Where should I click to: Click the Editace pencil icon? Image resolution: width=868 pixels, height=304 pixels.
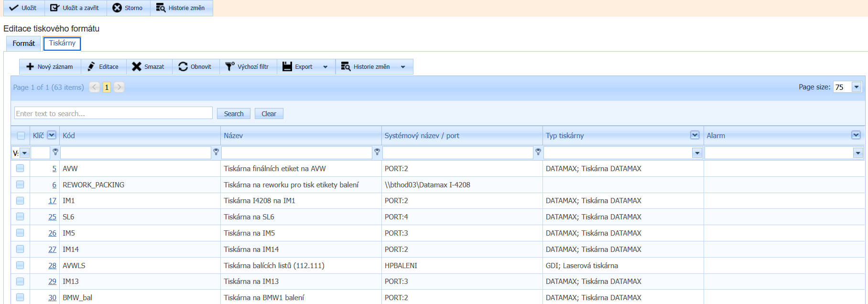pos(91,67)
